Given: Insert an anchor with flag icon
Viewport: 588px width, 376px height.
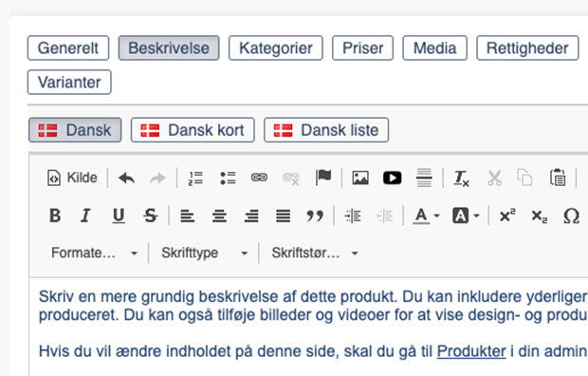Looking at the screenshot, I should pyautogui.click(x=322, y=178).
